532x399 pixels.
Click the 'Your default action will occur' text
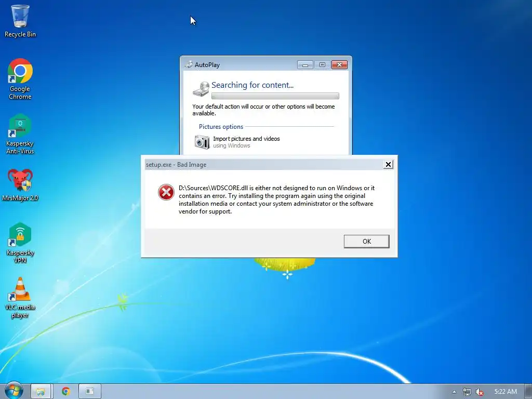[x=263, y=110]
